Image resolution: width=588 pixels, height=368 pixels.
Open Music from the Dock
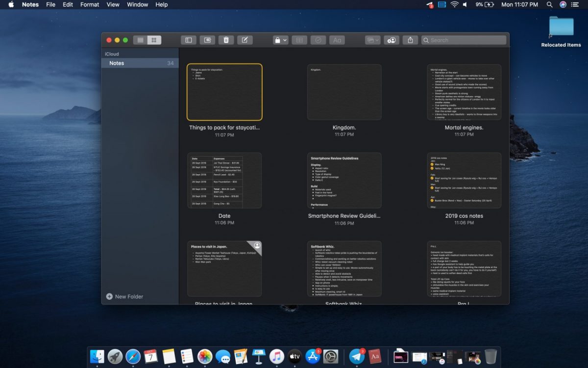pyautogui.click(x=276, y=356)
